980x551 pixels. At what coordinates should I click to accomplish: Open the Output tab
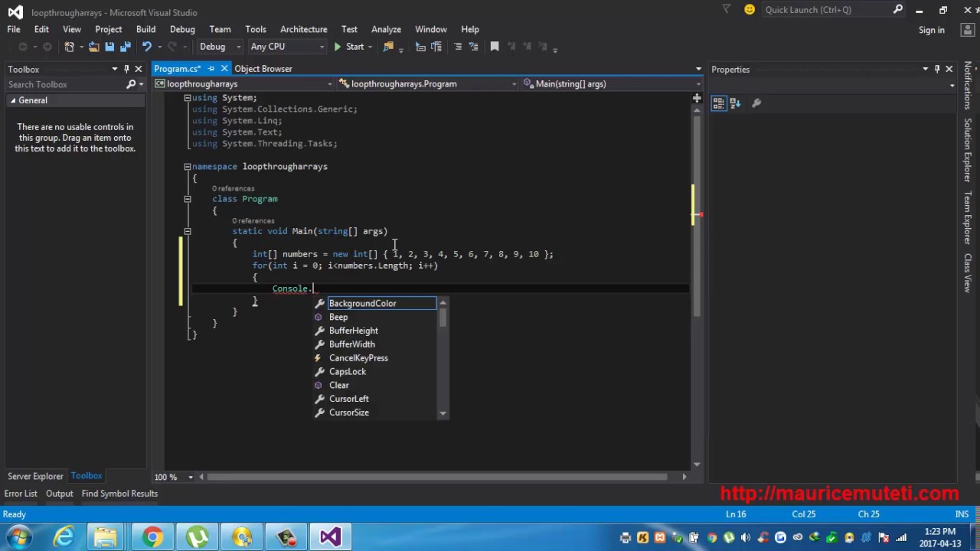pyautogui.click(x=59, y=494)
